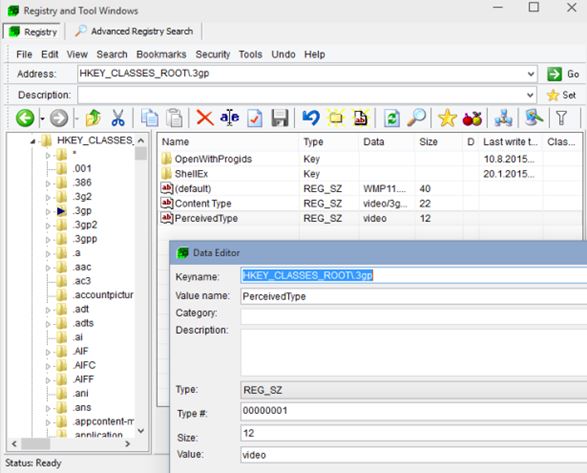The width and height of the screenshot is (587, 473).
Task: Open the Address combo box dropdown arrow
Action: click(531, 74)
